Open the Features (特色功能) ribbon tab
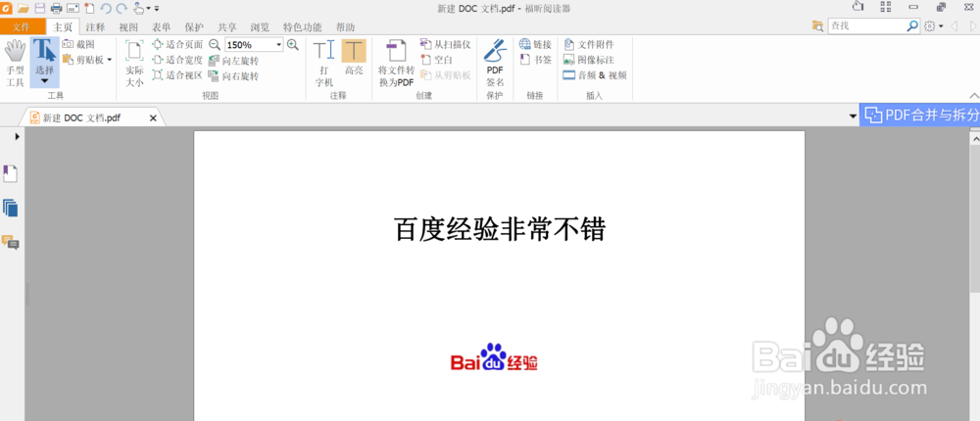The height and width of the screenshot is (421, 980). (303, 26)
